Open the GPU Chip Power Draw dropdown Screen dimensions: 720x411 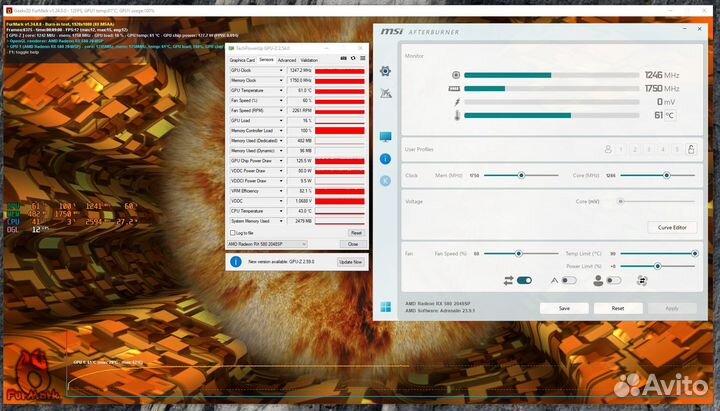coord(281,161)
